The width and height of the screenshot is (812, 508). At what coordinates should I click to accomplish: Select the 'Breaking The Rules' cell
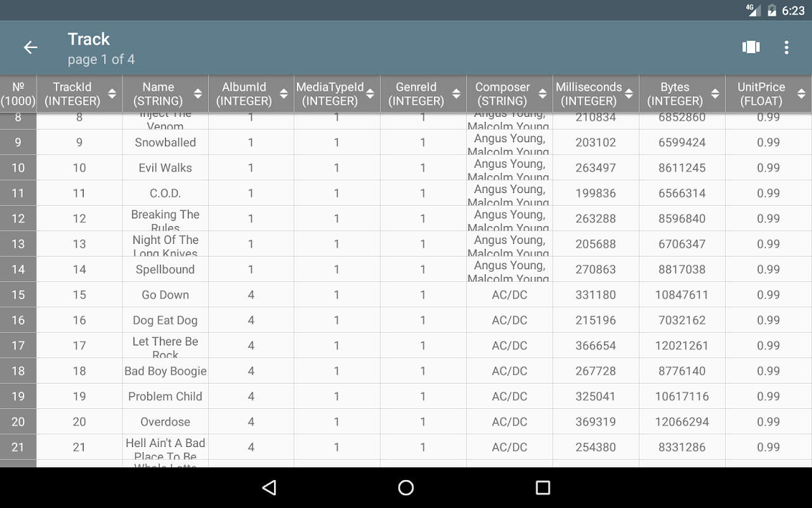pos(166,218)
